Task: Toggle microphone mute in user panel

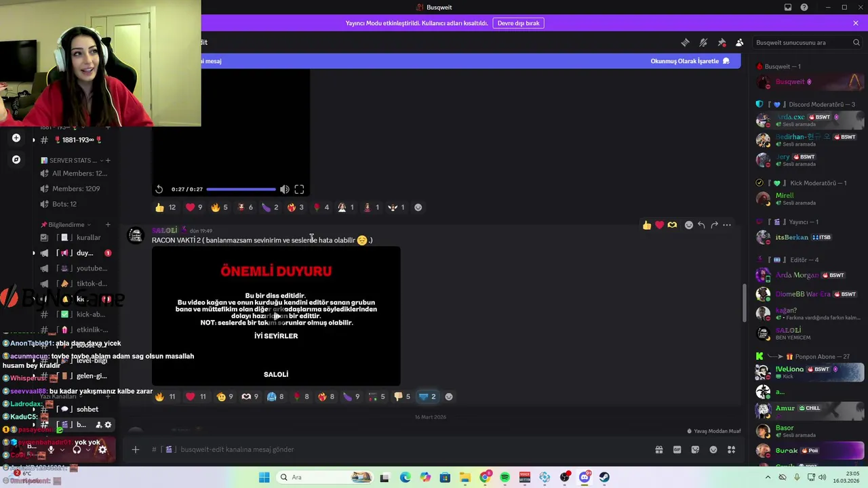Action: point(51,449)
